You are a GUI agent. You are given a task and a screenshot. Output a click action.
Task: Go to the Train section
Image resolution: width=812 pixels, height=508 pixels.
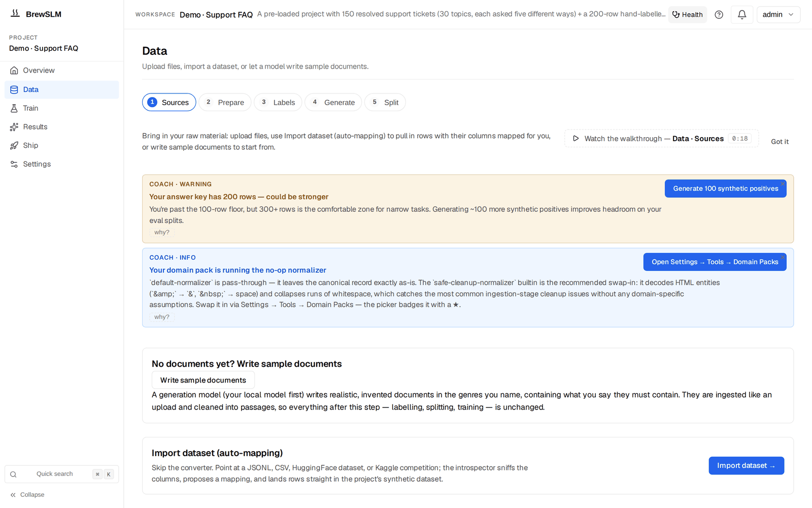[x=61, y=108]
